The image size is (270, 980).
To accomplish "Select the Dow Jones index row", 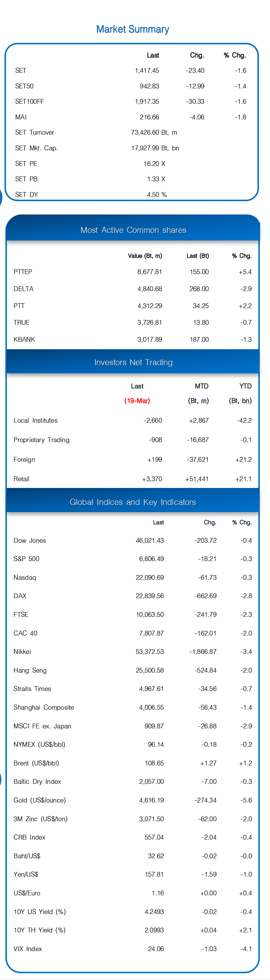I will 30,541.
